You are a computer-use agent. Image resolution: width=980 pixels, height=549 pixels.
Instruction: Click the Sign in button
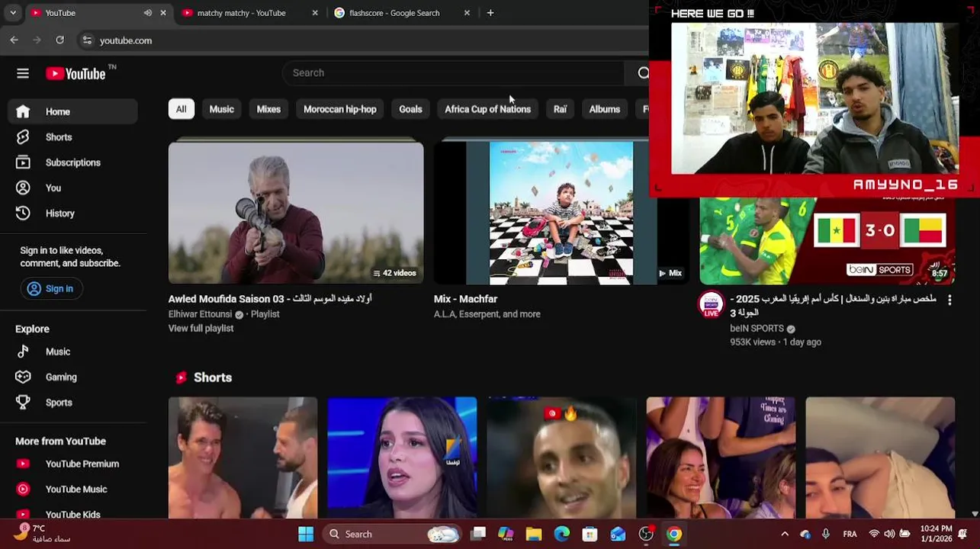point(50,288)
